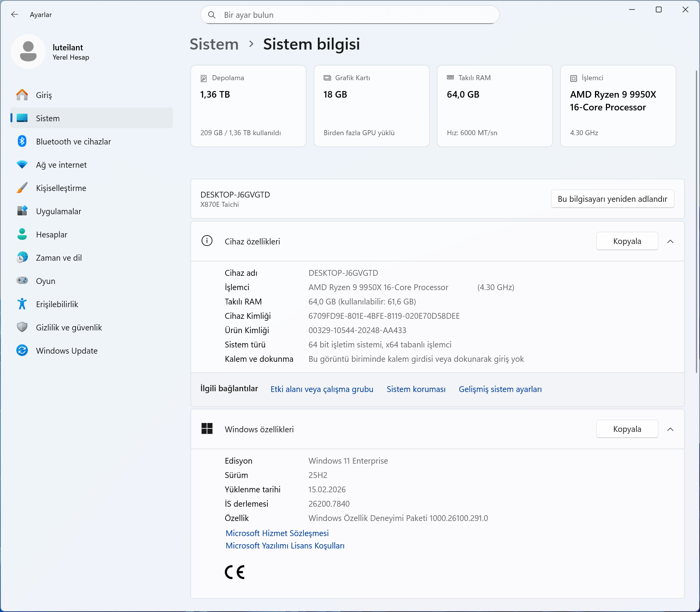Click the Oyun gamepad icon
Screen dimensions: 700x612
(x=22, y=280)
